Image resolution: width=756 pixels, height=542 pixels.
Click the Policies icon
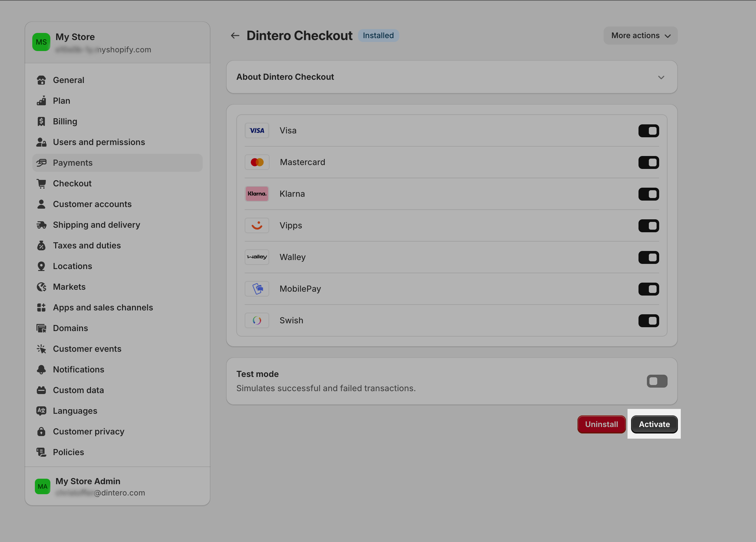point(41,452)
